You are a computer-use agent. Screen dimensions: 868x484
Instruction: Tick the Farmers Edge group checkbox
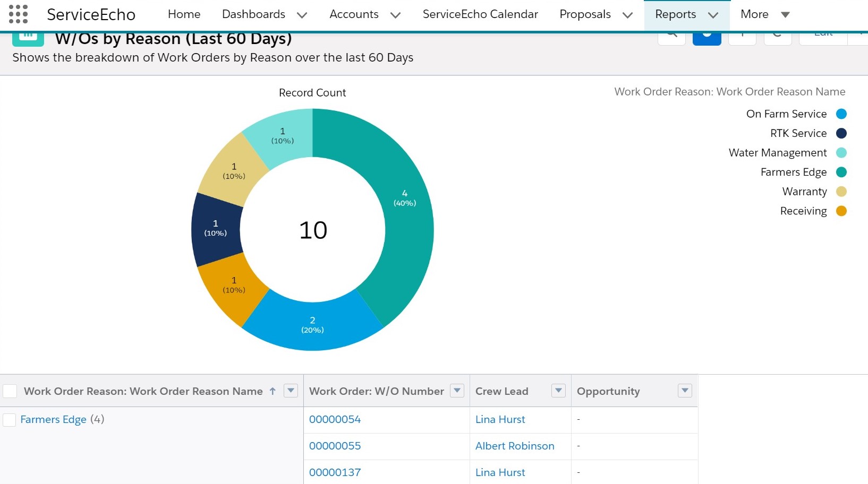pos(10,420)
